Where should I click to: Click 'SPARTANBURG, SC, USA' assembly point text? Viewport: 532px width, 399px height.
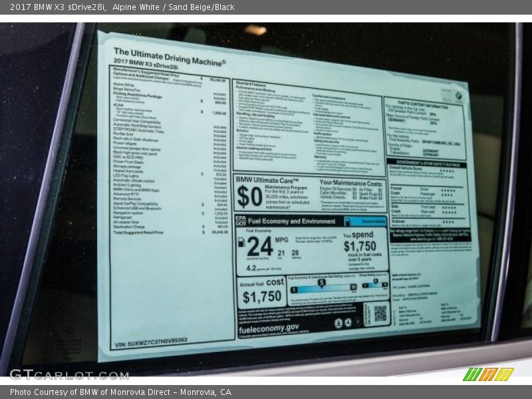[x=441, y=143]
